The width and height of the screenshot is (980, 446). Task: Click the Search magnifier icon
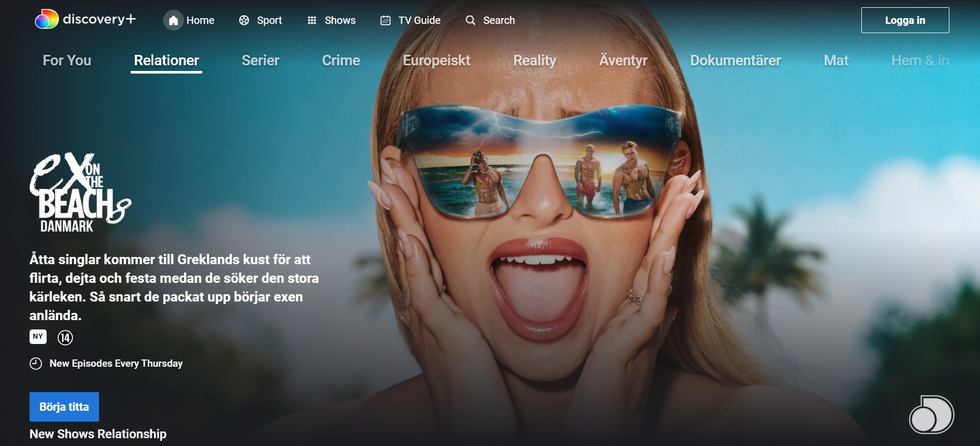coord(471,20)
